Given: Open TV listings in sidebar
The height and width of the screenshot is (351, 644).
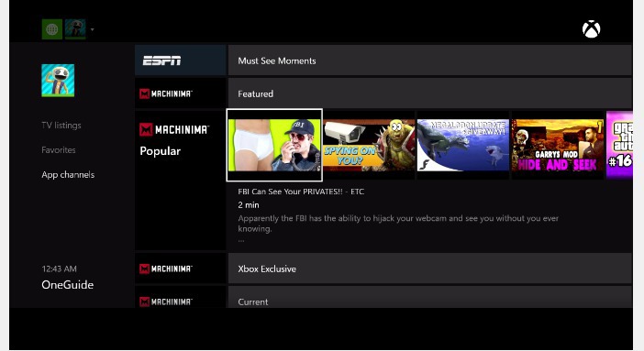Looking at the screenshot, I should click(x=61, y=126).
